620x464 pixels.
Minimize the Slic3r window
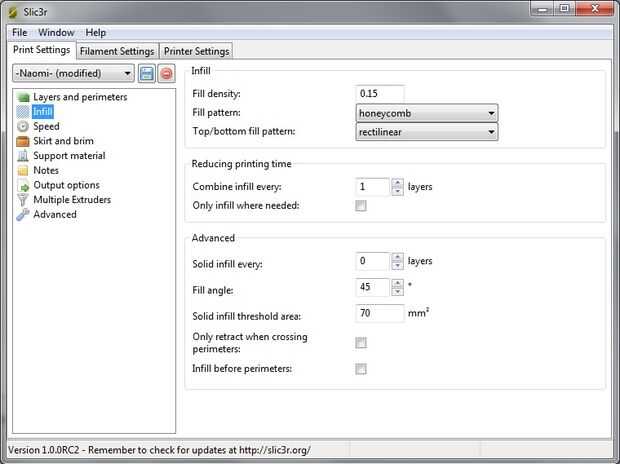pos(542,9)
